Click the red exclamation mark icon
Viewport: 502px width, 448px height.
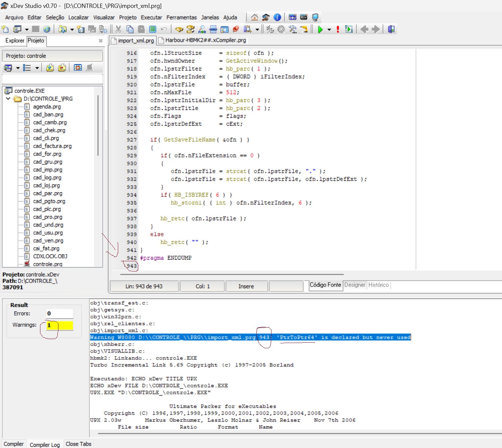click(x=338, y=30)
